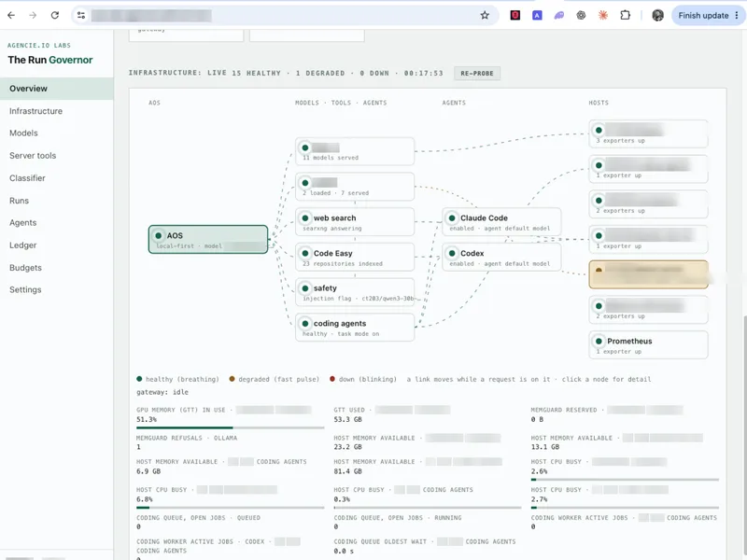Open the Ledger sidebar page
747x560 pixels.
coord(57,245)
